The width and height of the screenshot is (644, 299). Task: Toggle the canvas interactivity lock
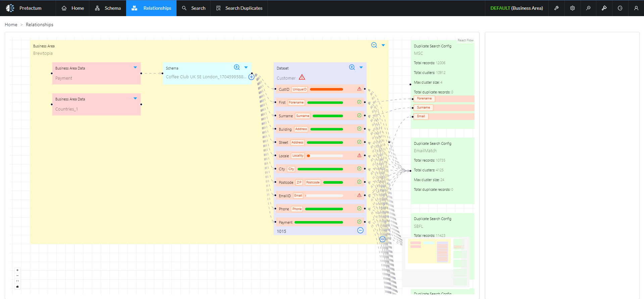pyautogui.click(x=17, y=287)
